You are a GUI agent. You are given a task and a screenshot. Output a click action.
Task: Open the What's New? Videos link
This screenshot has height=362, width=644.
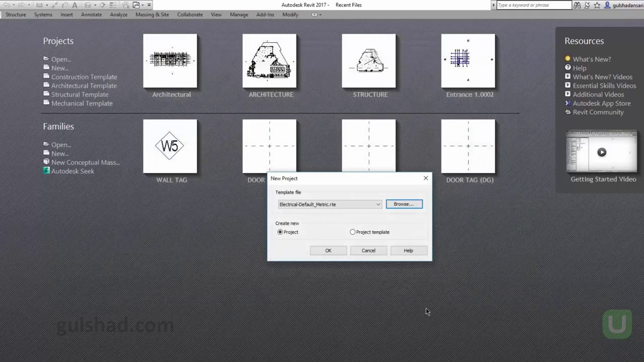pos(602,77)
